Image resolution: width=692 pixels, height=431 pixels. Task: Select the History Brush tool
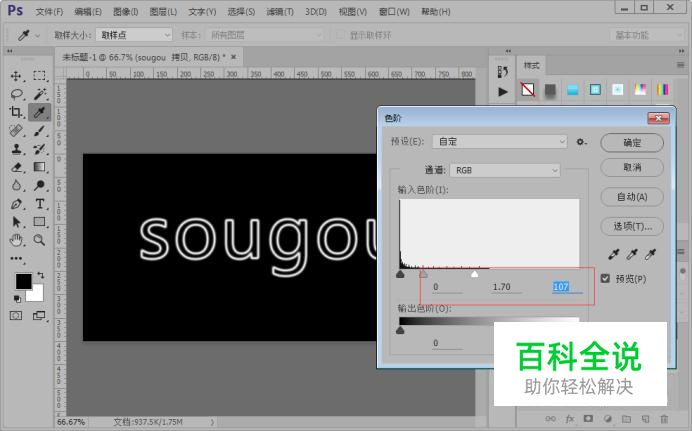[39, 149]
